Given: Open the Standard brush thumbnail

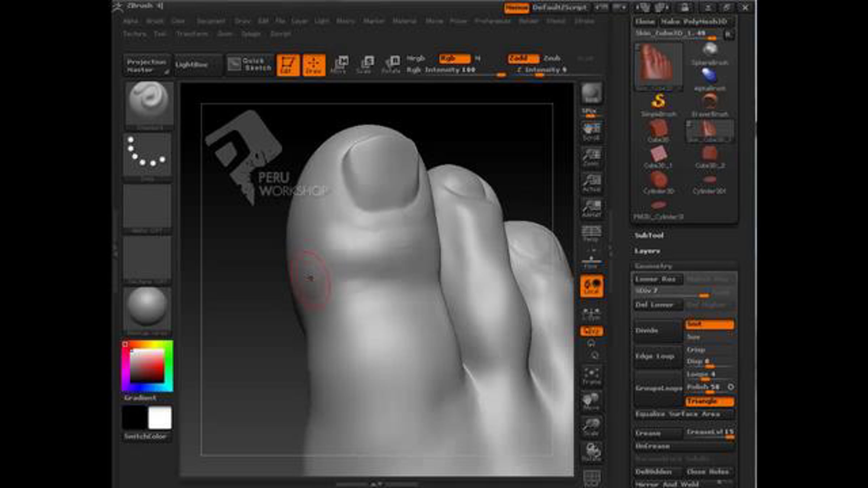Looking at the screenshot, I should coord(149,104).
